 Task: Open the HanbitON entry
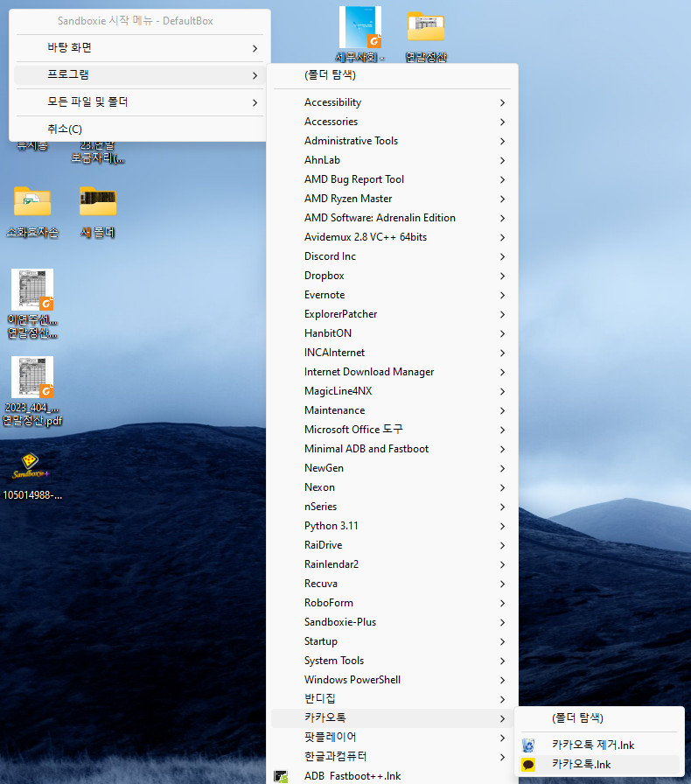click(x=393, y=333)
